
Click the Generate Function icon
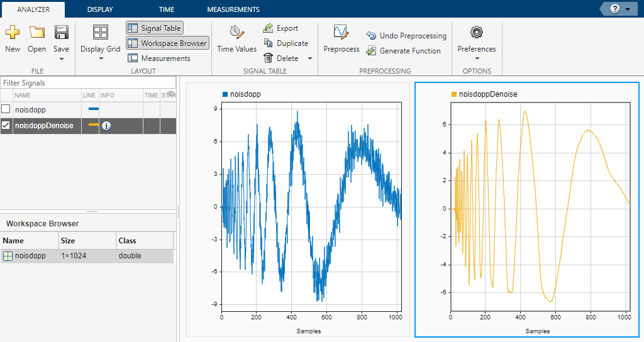tap(371, 50)
